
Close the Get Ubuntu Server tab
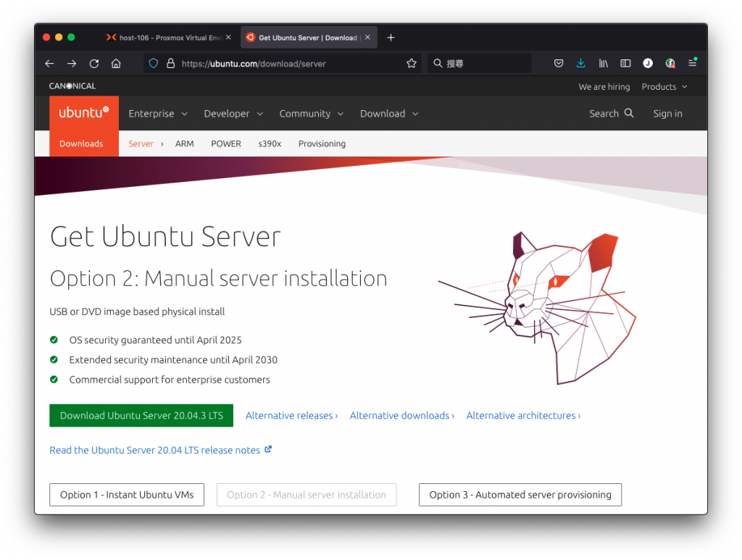coord(367,38)
